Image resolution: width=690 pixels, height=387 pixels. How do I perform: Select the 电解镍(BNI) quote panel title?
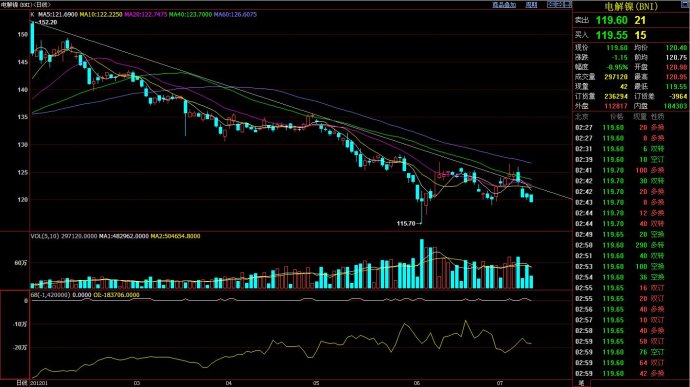point(631,7)
